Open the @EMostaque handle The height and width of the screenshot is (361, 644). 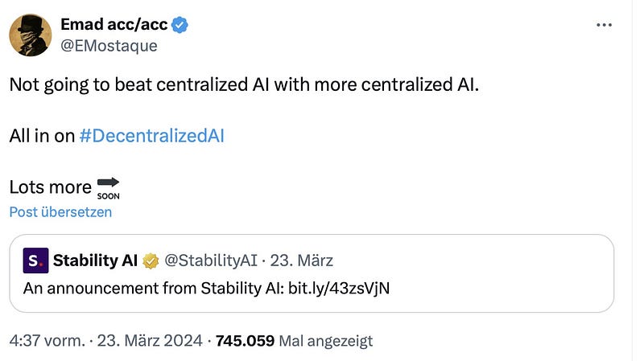click(109, 46)
